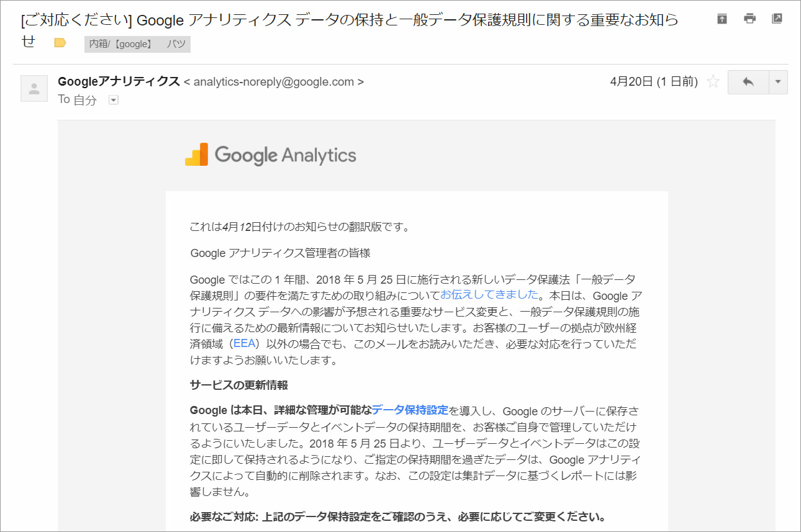Remove label via バツ next to 内箱/【google】
This screenshot has height=532, width=801.
tap(176, 44)
